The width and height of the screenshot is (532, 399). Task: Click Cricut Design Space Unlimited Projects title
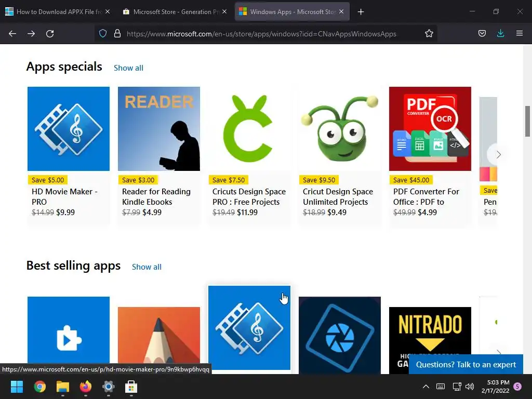(x=338, y=197)
